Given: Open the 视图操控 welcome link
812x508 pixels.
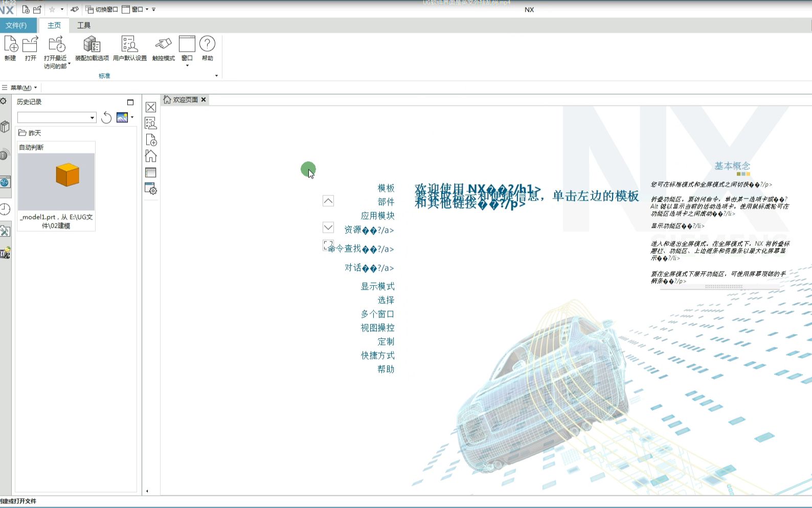Looking at the screenshot, I should [x=377, y=328].
